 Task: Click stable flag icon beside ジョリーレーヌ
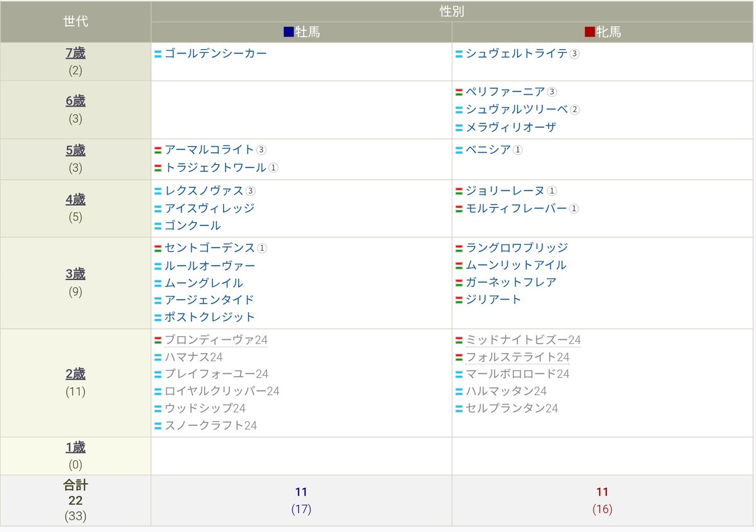tap(459, 191)
